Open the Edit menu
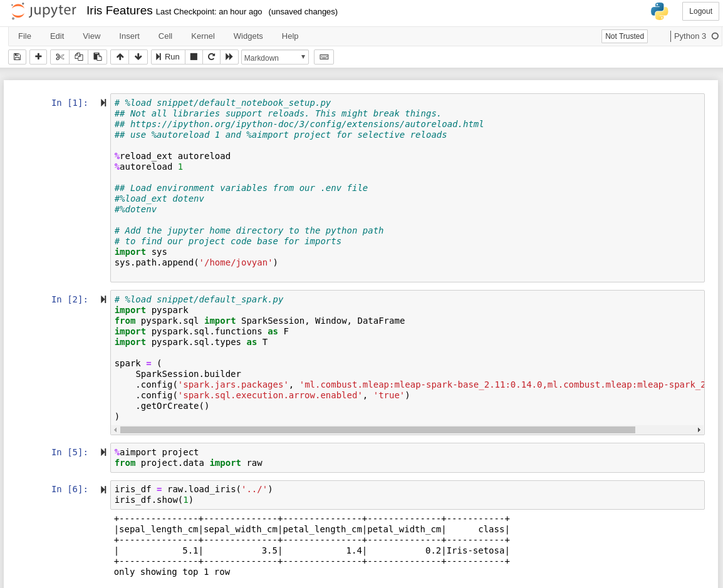Screen dimensions: 723x588 point(57,36)
